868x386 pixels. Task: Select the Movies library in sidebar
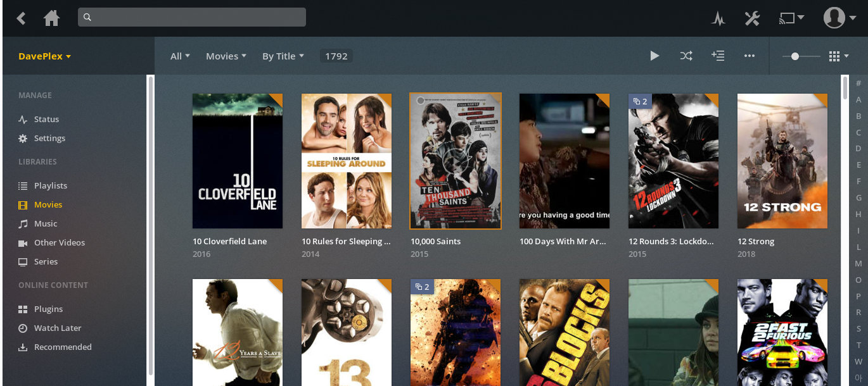point(48,204)
